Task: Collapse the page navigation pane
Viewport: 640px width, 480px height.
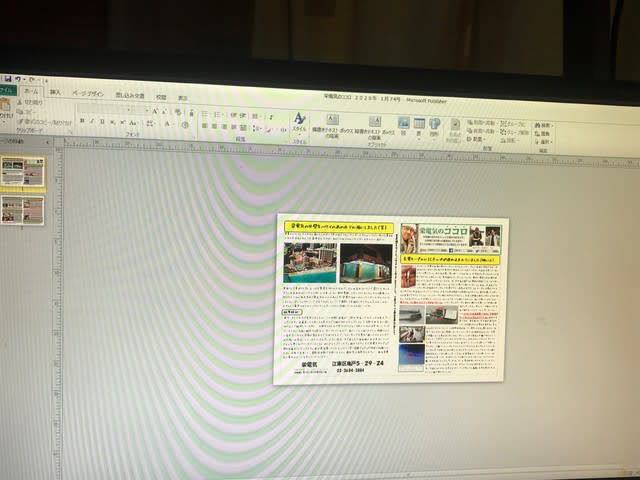Action: click(47, 142)
